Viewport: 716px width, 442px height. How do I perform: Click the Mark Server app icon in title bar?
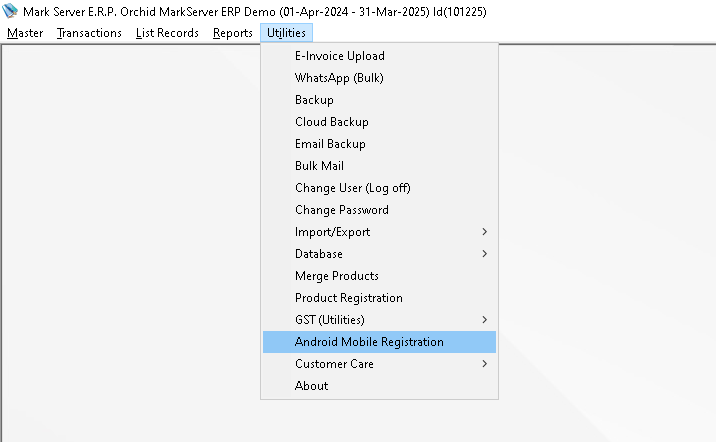pos(10,11)
